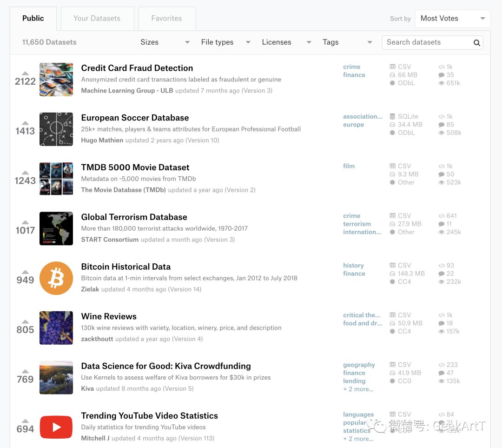
Task: Open Data Science for Good: Kiva Crowdfunding
Action: pyautogui.click(x=166, y=366)
